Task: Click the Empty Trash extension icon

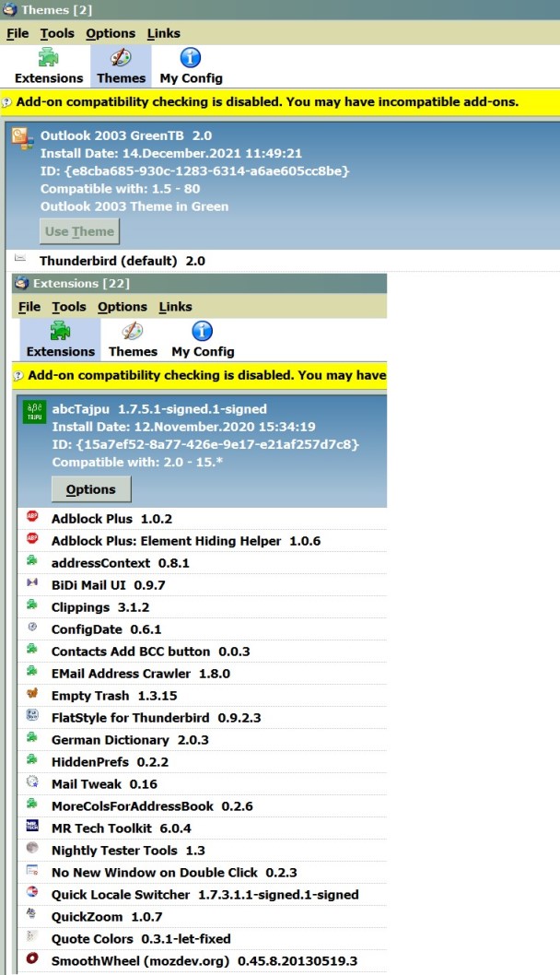Action: coord(32,693)
